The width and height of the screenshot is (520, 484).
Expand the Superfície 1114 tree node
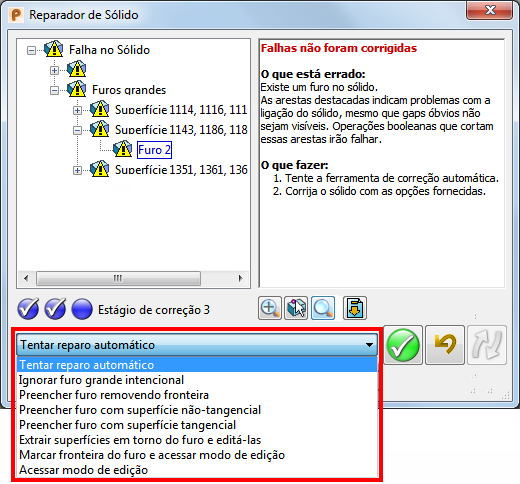point(77,110)
